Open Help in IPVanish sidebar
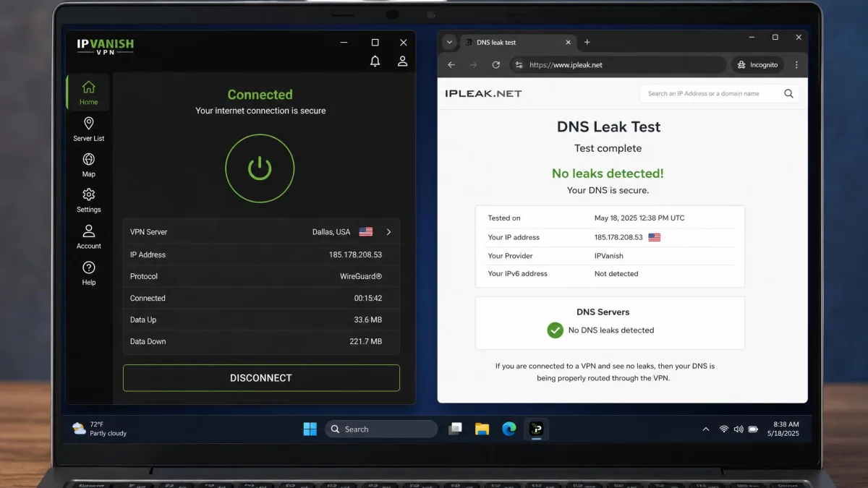The width and height of the screenshot is (868, 488). coord(88,273)
